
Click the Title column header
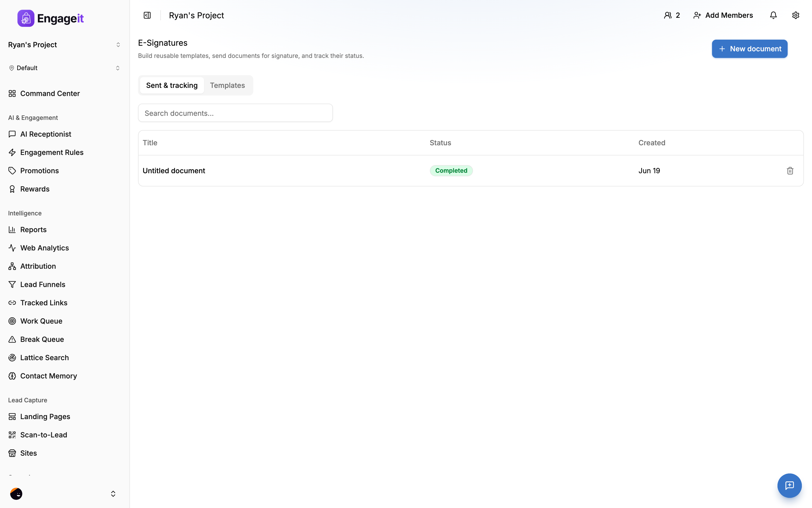pos(150,143)
